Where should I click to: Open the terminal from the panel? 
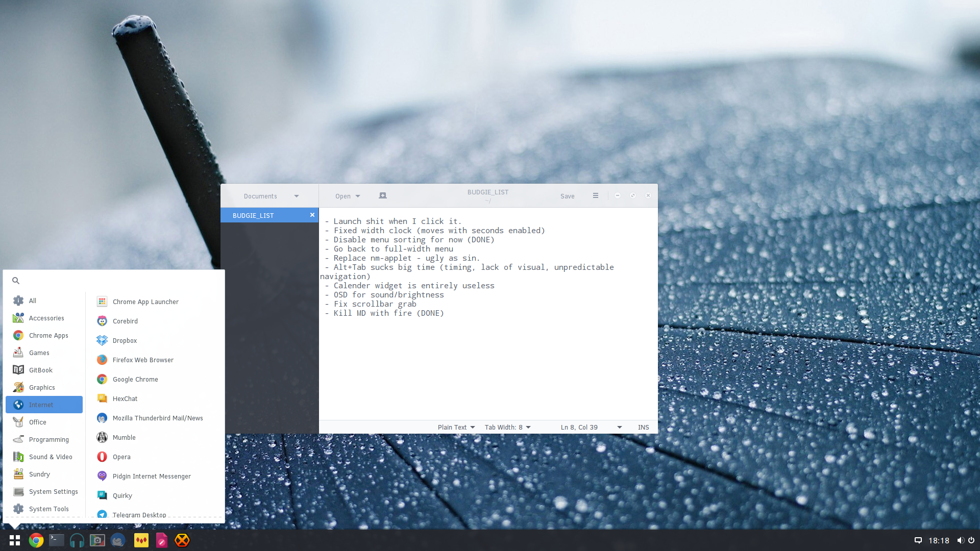click(57, 540)
